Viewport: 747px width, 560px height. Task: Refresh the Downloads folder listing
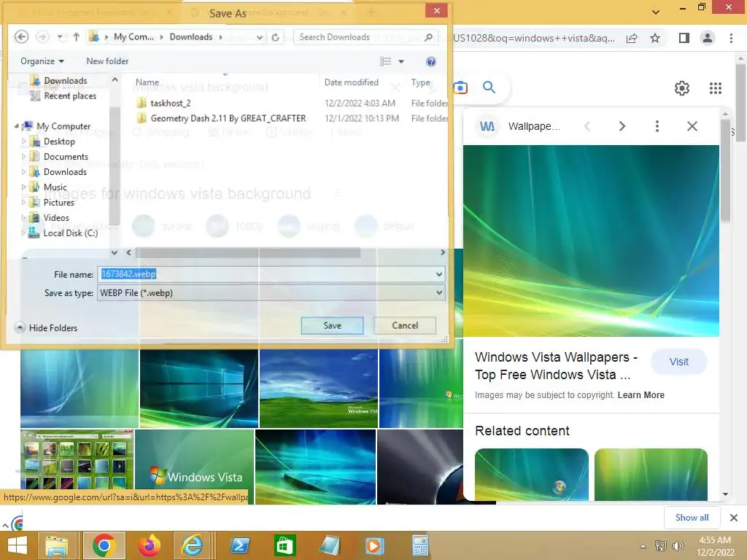click(275, 37)
